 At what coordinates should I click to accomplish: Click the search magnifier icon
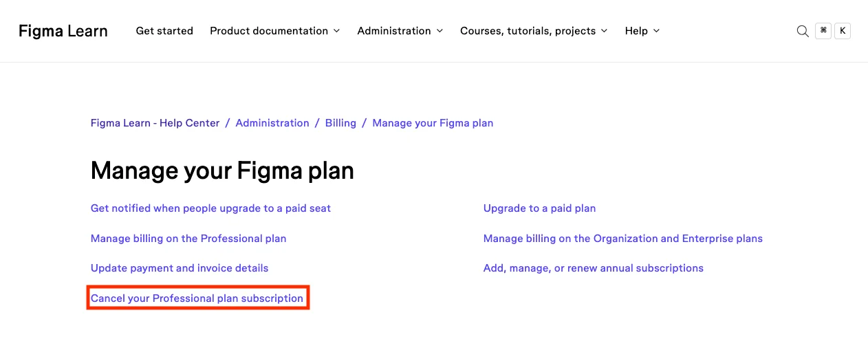(802, 31)
